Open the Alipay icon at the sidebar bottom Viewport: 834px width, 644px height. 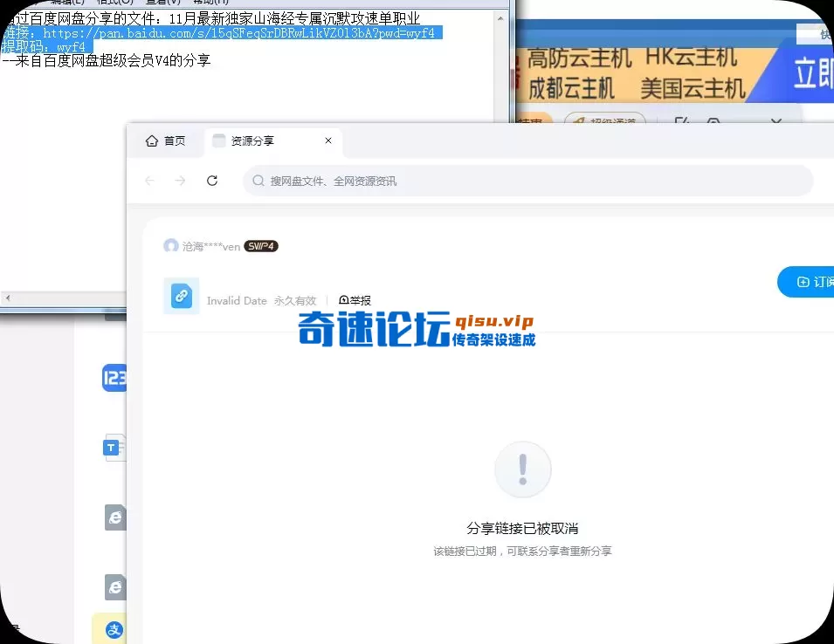[x=114, y=628]
